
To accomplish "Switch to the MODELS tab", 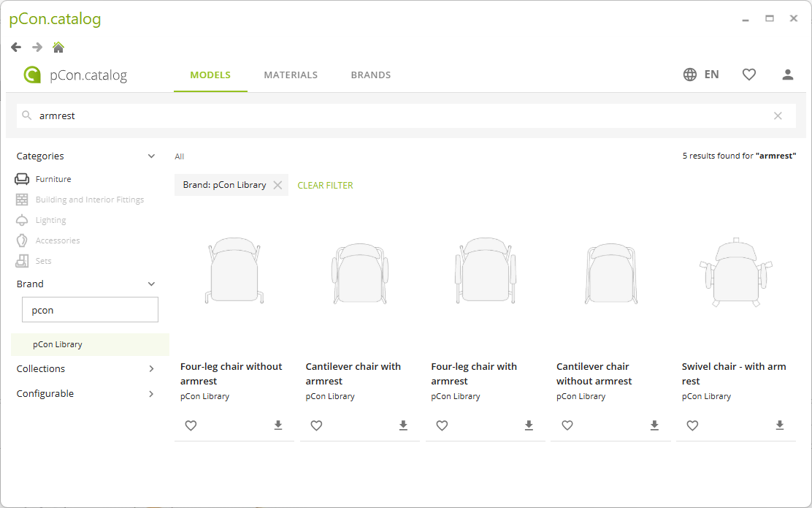I will click(x=210, y=75).
